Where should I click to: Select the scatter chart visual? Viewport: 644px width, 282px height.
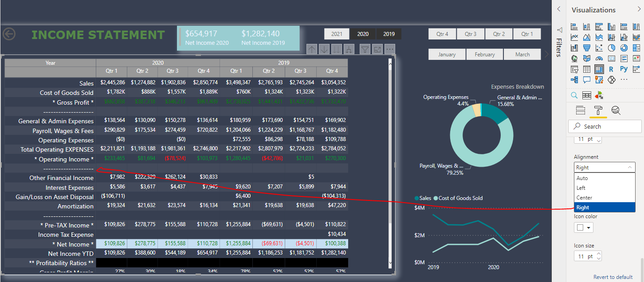tap(599, 48)
